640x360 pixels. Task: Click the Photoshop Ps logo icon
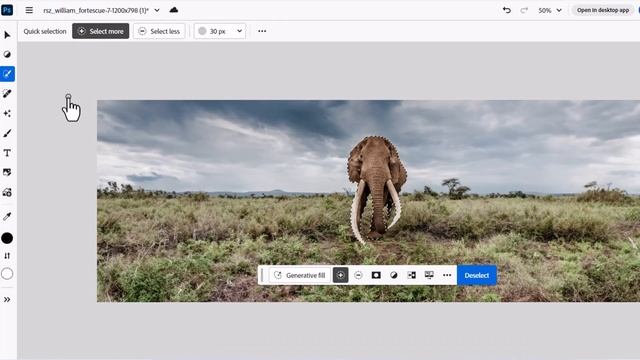(x=7, y=10)
